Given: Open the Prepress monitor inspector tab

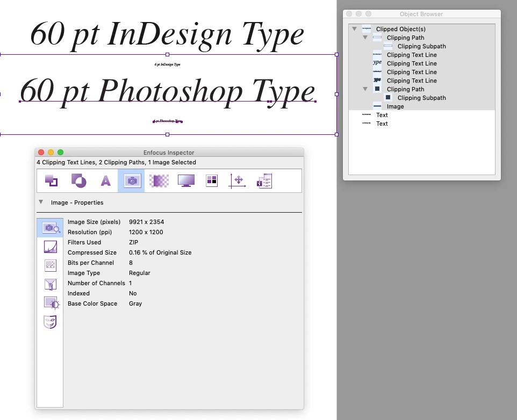Looking at the screenshot, I should point(186,181).
